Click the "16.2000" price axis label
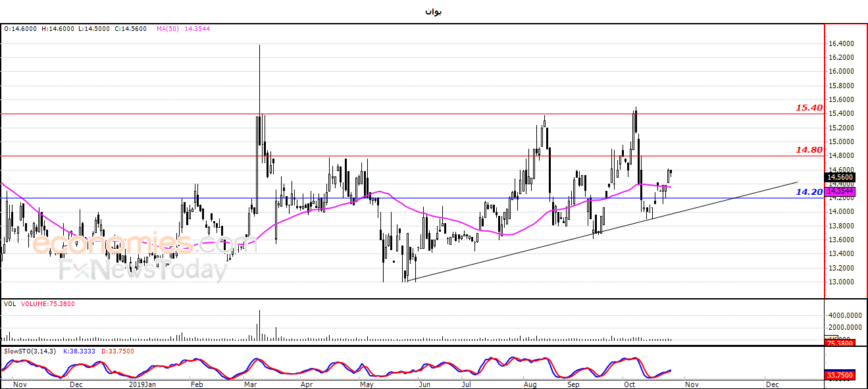 click(x=841, y=57)
